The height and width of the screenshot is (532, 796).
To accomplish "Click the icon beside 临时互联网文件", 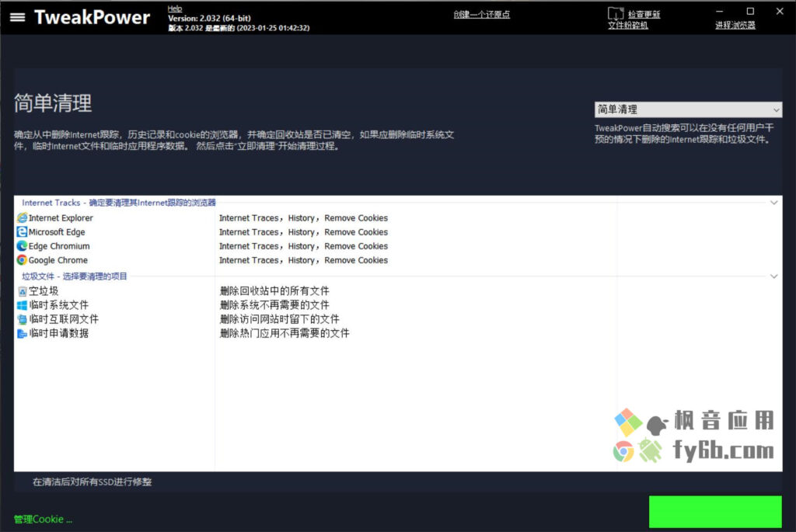I will click(x=22, y=319).
